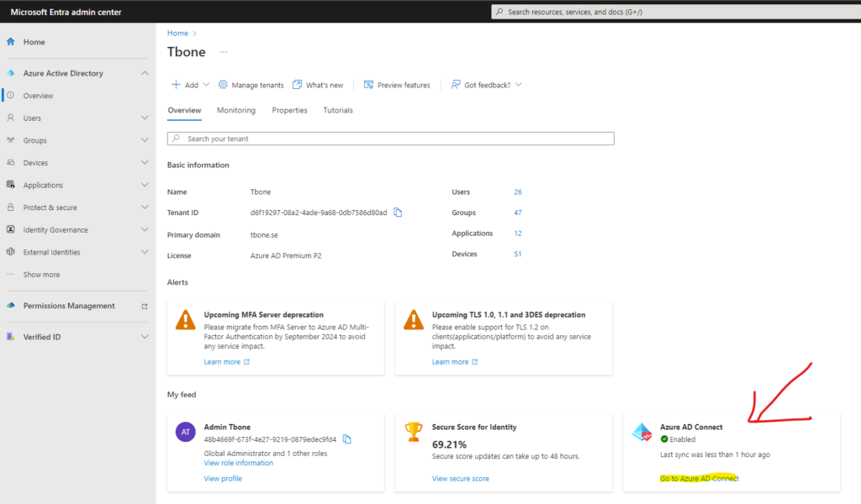Viewport: 861px width, 504px height.
Task: Click the Users person icon
Action: (10, 118)
